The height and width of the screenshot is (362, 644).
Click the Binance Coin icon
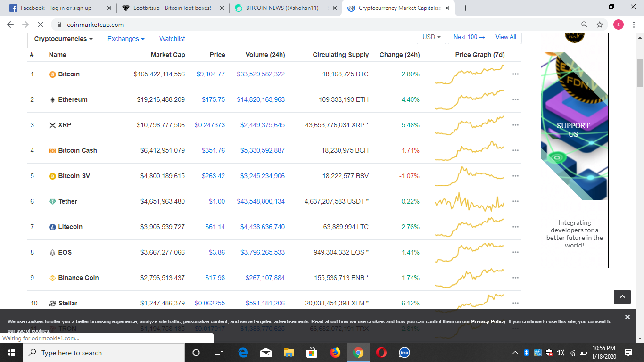(52, 278)
